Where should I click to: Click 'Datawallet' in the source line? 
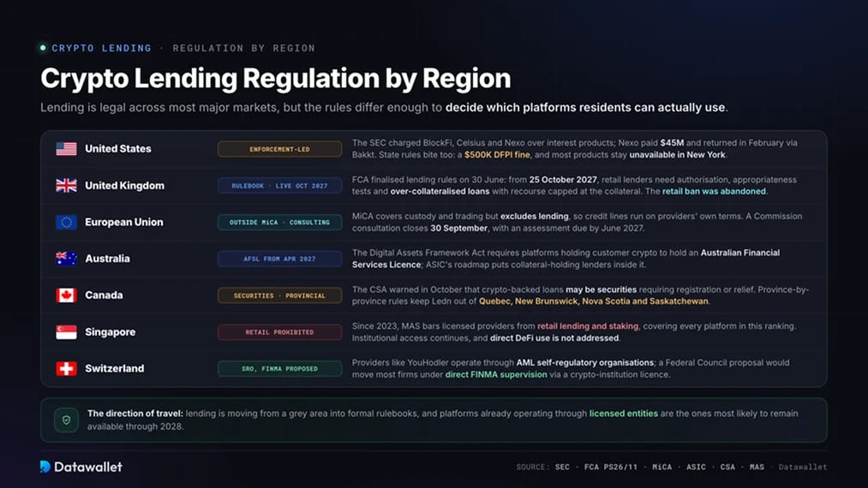(x=803, y=467)
